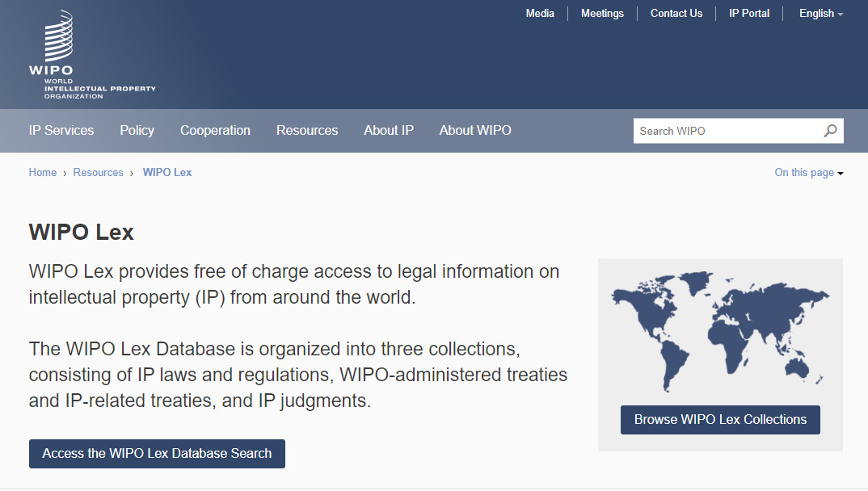Click the Resources breadcrumb link
868x491 pixels.
coord(98,173)
